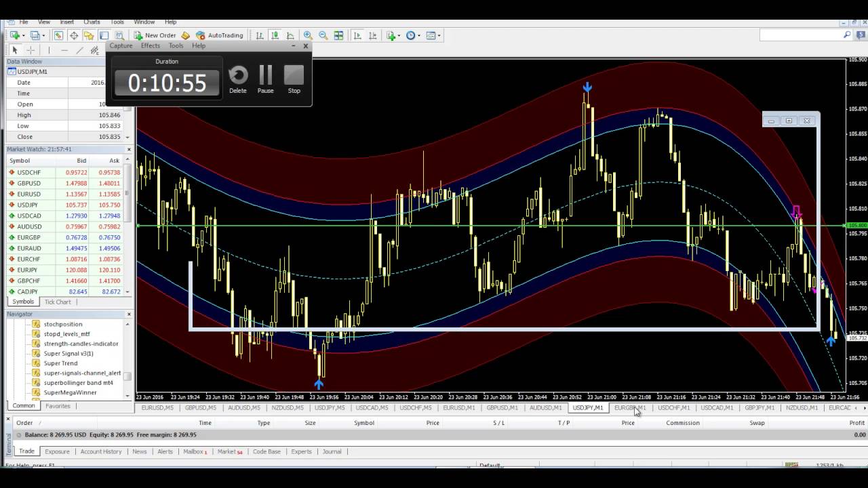Open the MetaEditor icon next to New Order

pyautogui.click(x=186, y=35)
